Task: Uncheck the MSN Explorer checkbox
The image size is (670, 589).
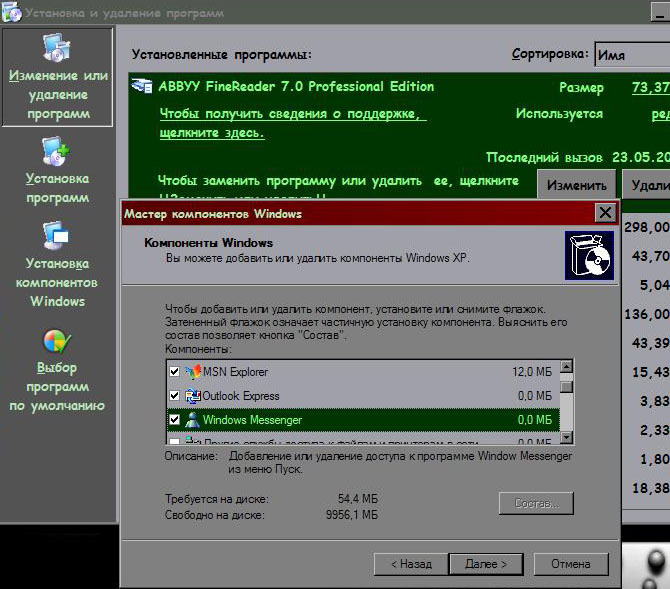Action: [174, 371]
